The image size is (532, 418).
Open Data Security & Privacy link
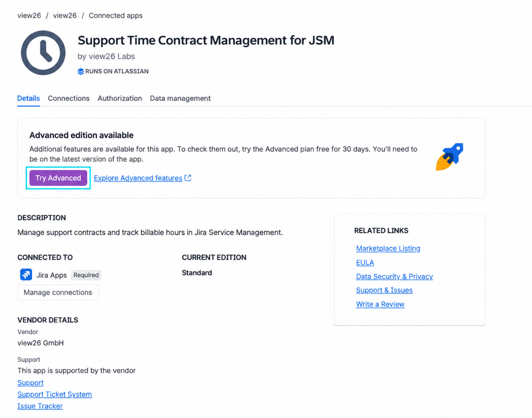point(394,277)
